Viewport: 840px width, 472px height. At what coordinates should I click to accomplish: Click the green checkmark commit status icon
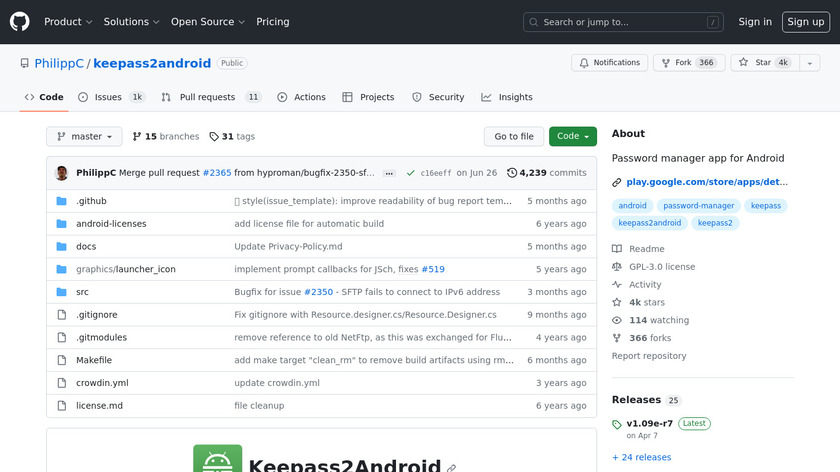(410, 173)
